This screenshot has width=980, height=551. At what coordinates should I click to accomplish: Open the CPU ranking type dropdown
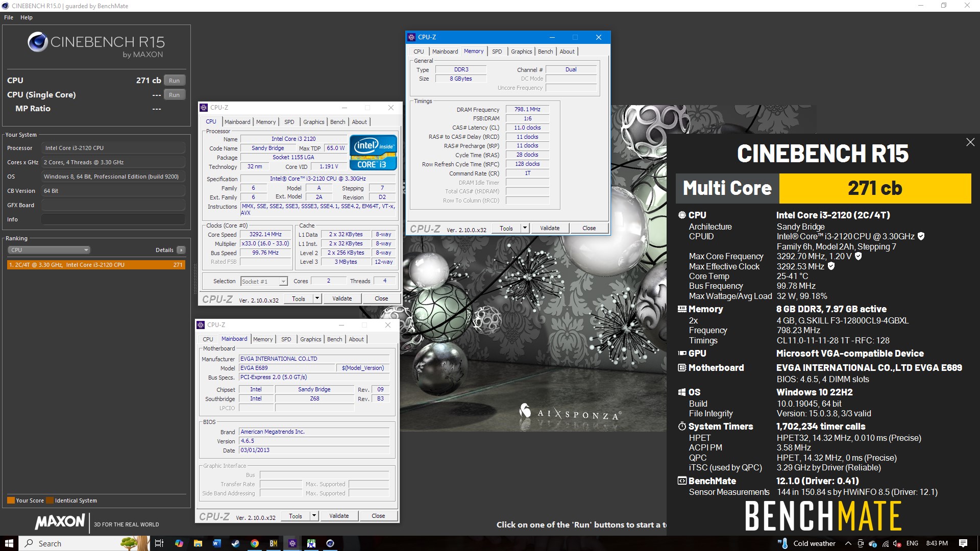tap(49, 250)
